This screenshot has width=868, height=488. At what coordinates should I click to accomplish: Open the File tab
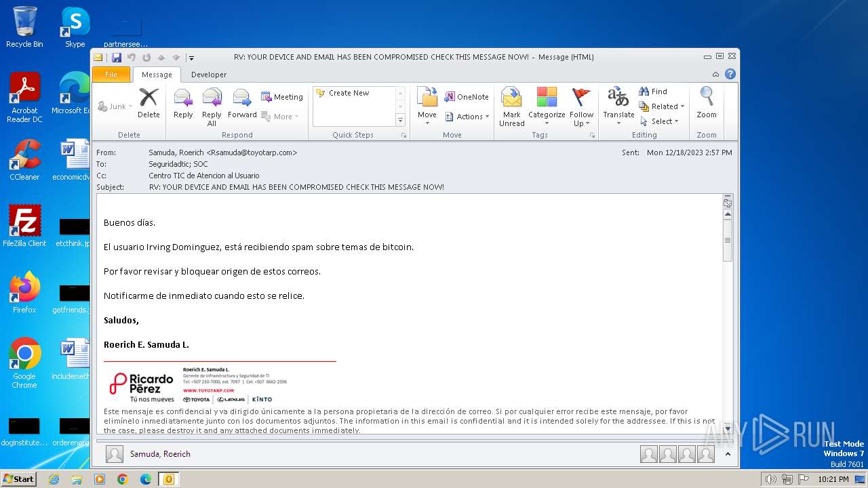(x=111, y=75)
